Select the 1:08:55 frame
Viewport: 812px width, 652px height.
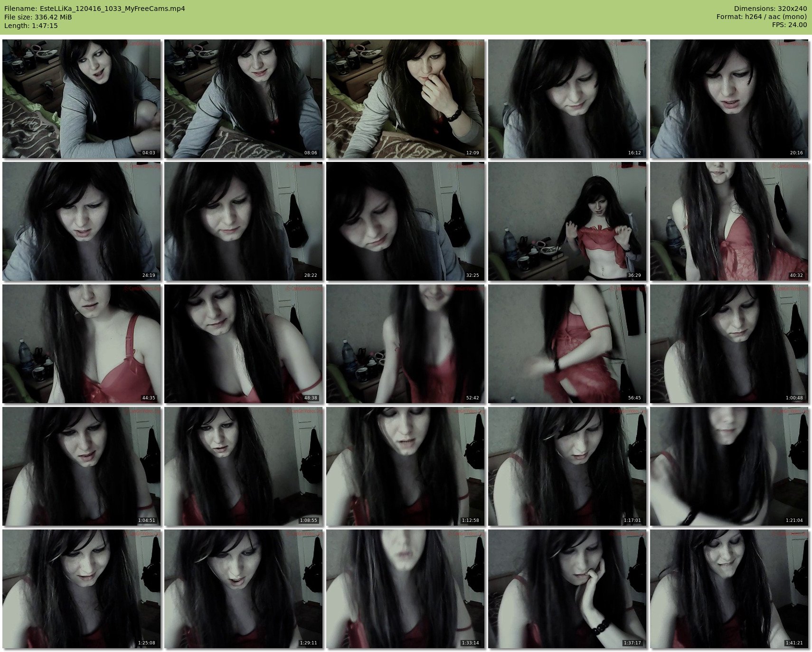243,466
